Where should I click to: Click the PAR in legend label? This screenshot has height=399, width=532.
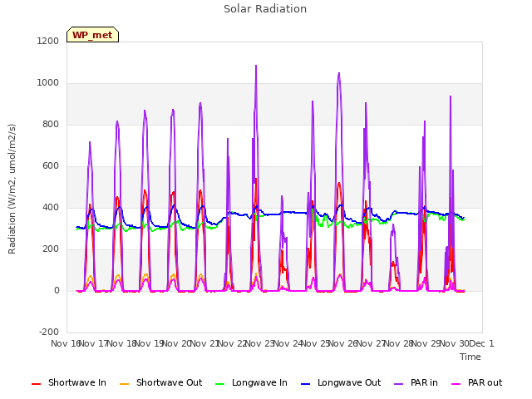(x=424, y=382)
